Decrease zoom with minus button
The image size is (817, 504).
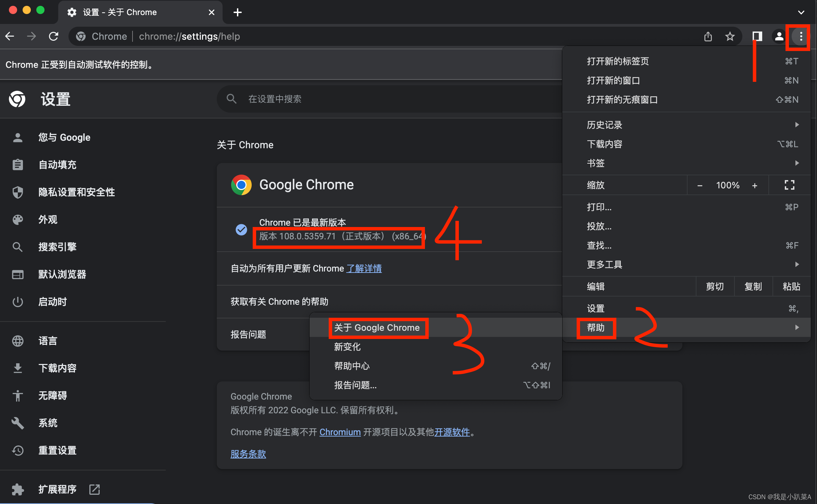pyautogui.click(x=700, y=186)
